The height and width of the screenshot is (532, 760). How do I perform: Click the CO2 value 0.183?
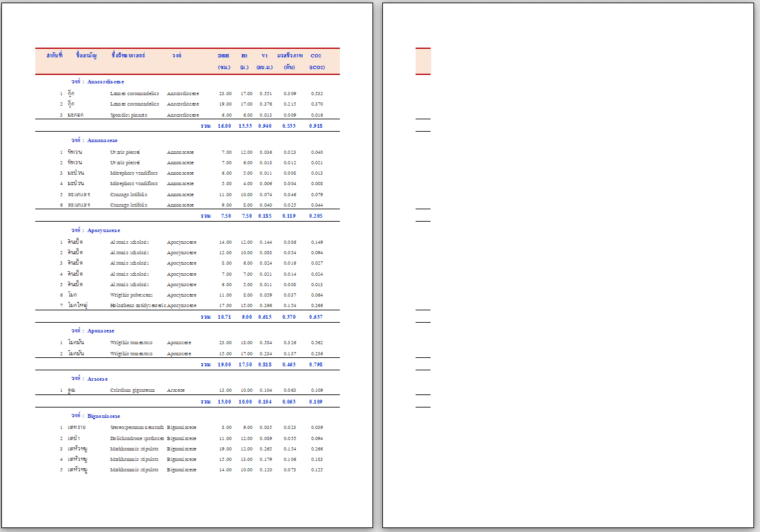tap(317, 460)
